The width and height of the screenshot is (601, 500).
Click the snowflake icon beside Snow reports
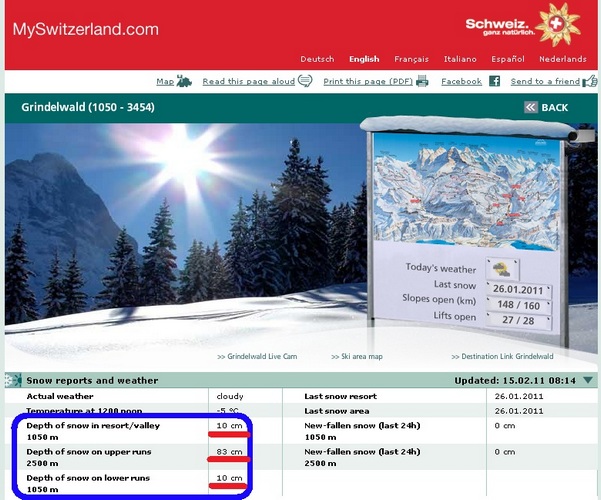(x=13, y=380)
